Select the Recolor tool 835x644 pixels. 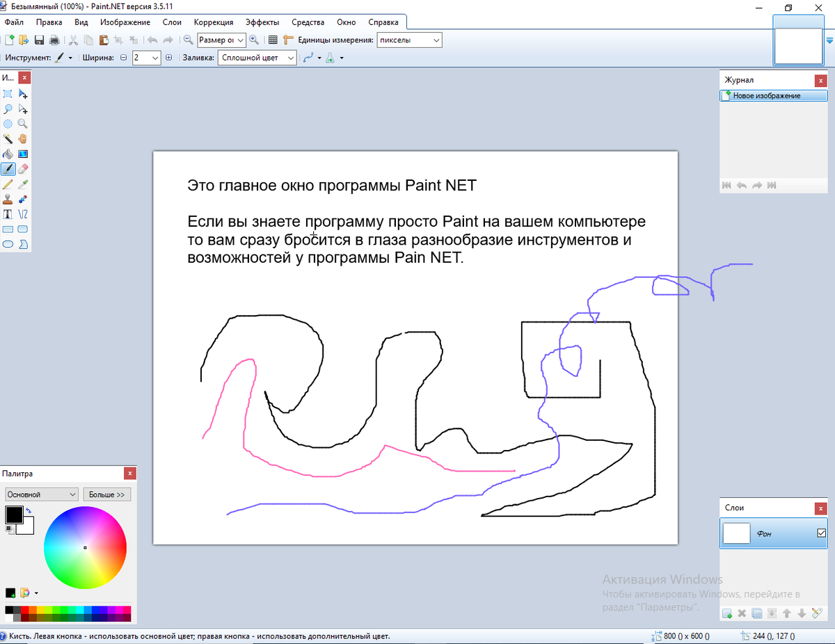(23, 199)
